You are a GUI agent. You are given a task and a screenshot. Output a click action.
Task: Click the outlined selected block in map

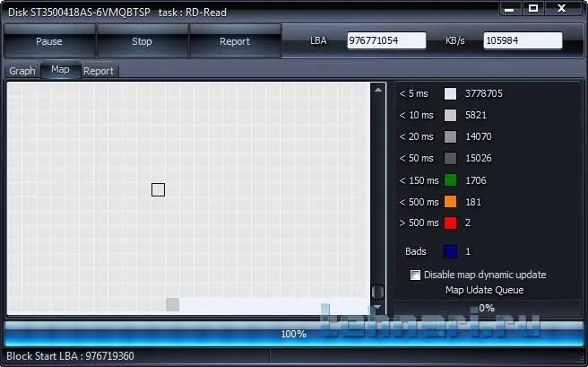click(159, 190)
